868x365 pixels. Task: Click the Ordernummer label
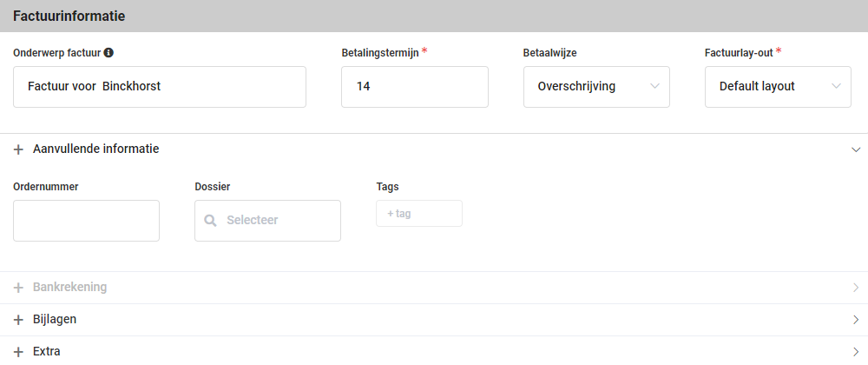pos(46,187)
